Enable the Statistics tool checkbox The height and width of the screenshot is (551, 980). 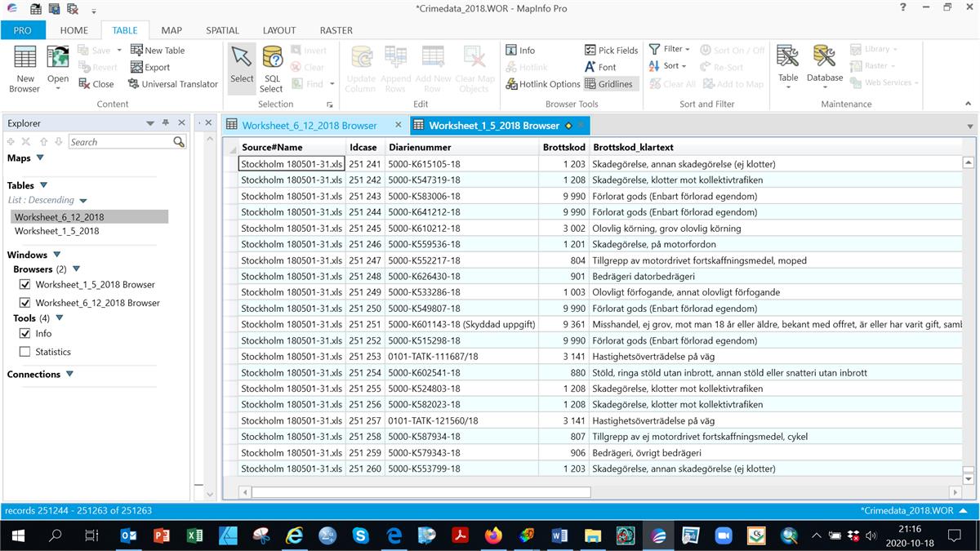pos(24,352)
